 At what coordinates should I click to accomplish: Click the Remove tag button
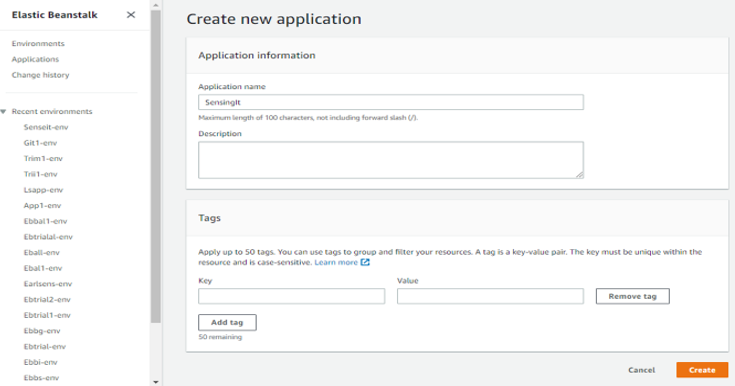[x=632, y=296]
